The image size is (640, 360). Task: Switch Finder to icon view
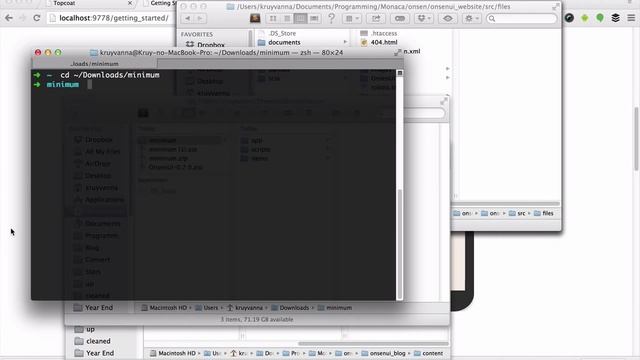pos(273,18)
